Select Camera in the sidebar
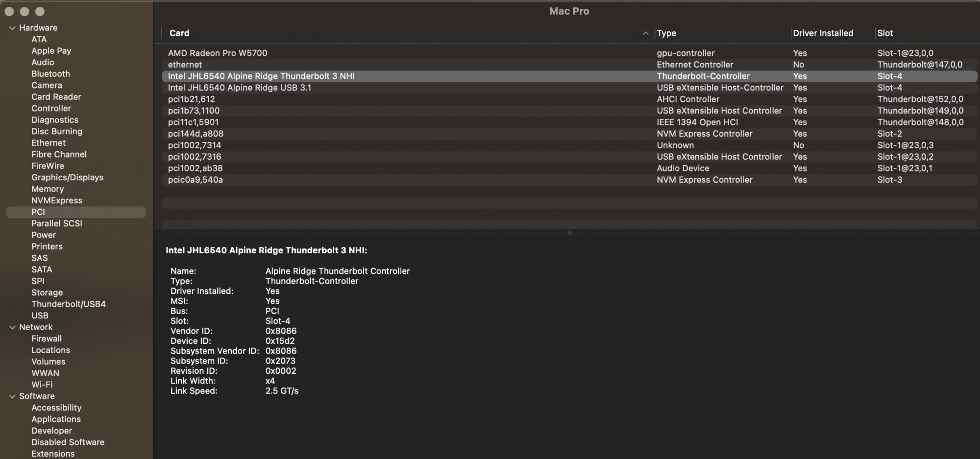980x459 pixels. pos(47,86)
